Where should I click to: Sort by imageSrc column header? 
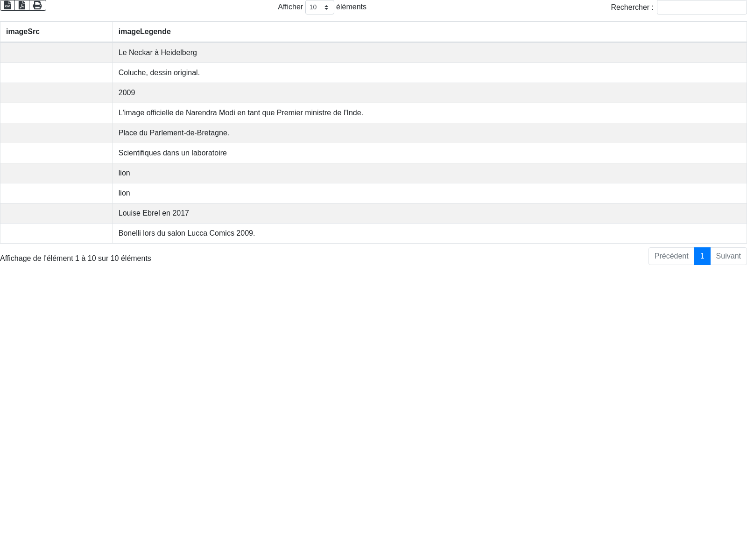pyautogui.click(x=56, y=32)
